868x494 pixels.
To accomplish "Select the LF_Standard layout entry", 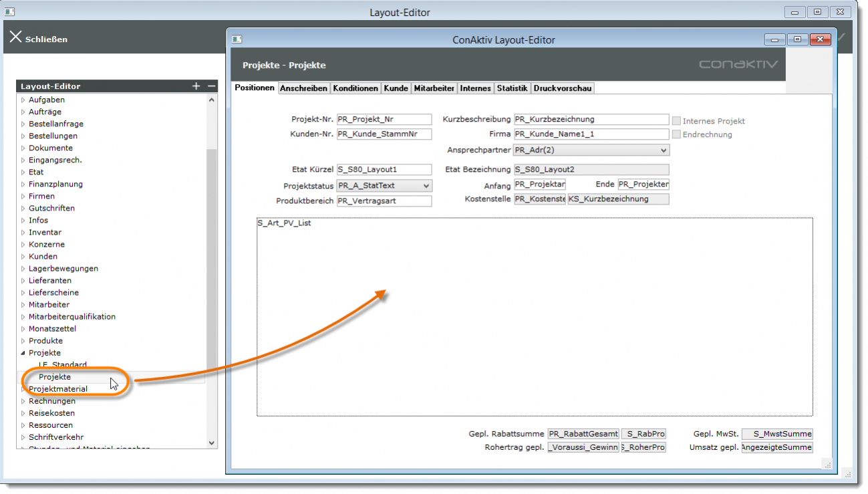I will click(x=62, y=365).
